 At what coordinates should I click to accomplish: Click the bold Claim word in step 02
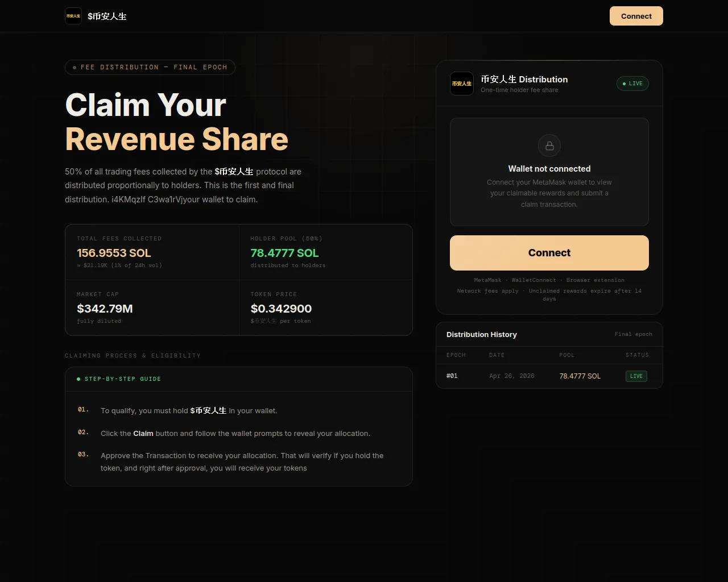pos(143,434)
